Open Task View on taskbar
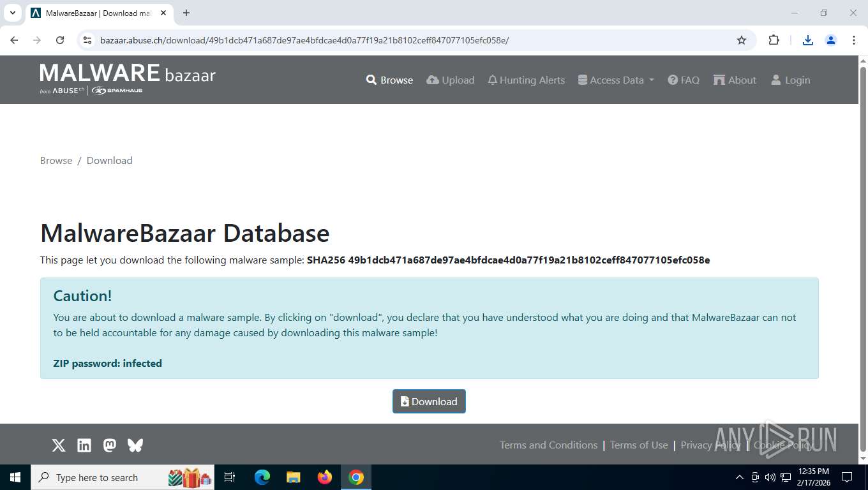Image resolution: width=868 pixels, height=490 pixels. 230,477
